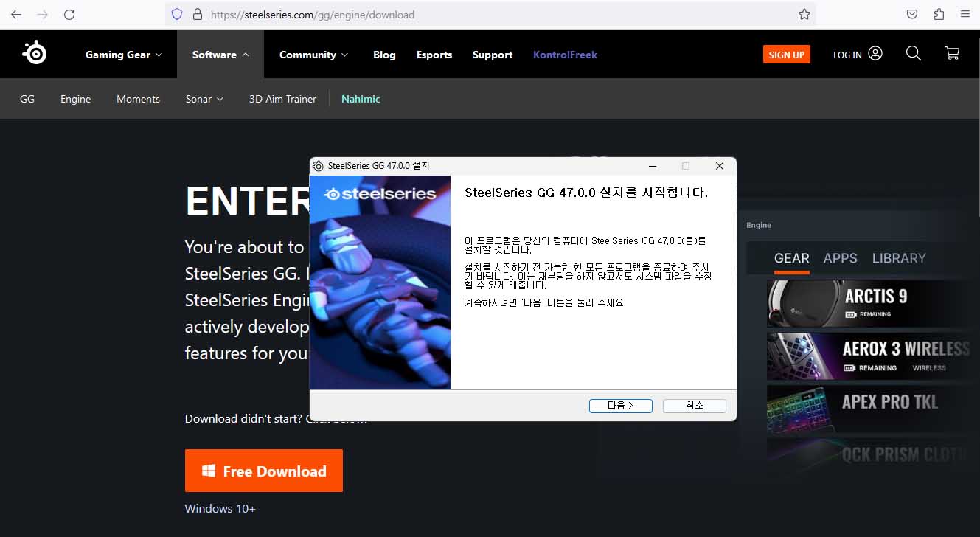Click the browser forward arrow
Viewport: 980px width, 537px height.
[x=43, y=14]
